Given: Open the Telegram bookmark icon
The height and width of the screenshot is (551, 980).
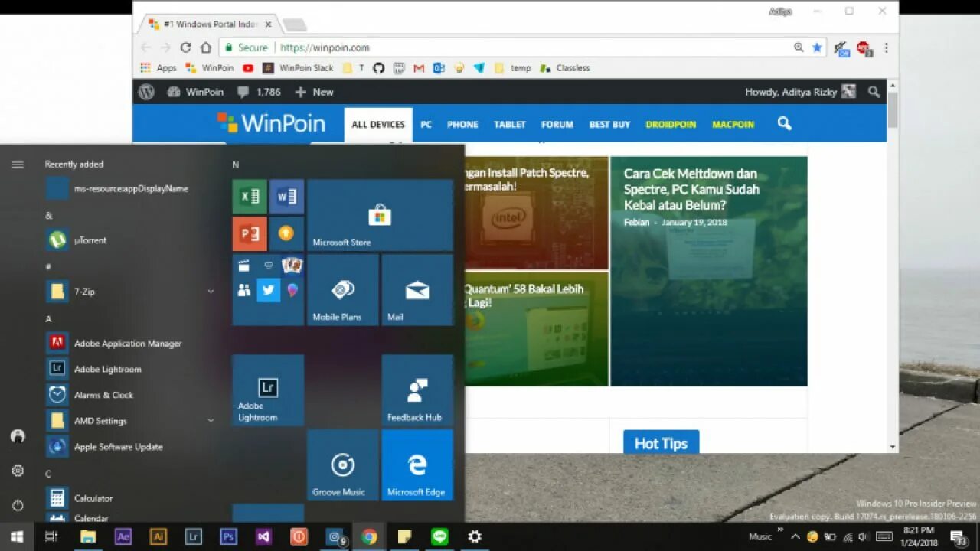Looking at the screenshot, I should 479,68.
